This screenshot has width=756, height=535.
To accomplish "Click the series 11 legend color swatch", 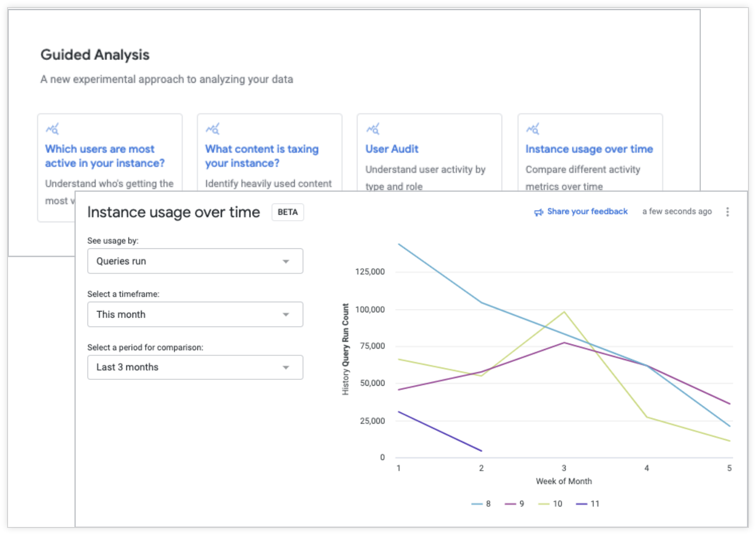I will [582, 504].
